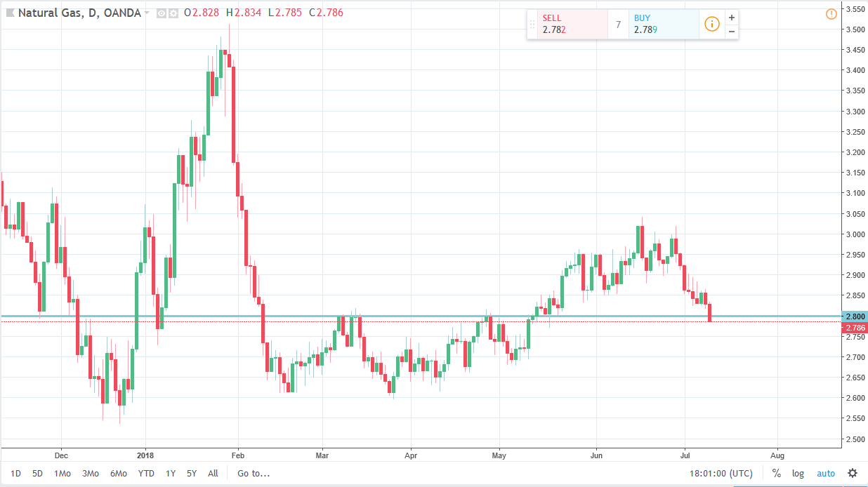Click the 2.650 price axis label

pos(855,378)
